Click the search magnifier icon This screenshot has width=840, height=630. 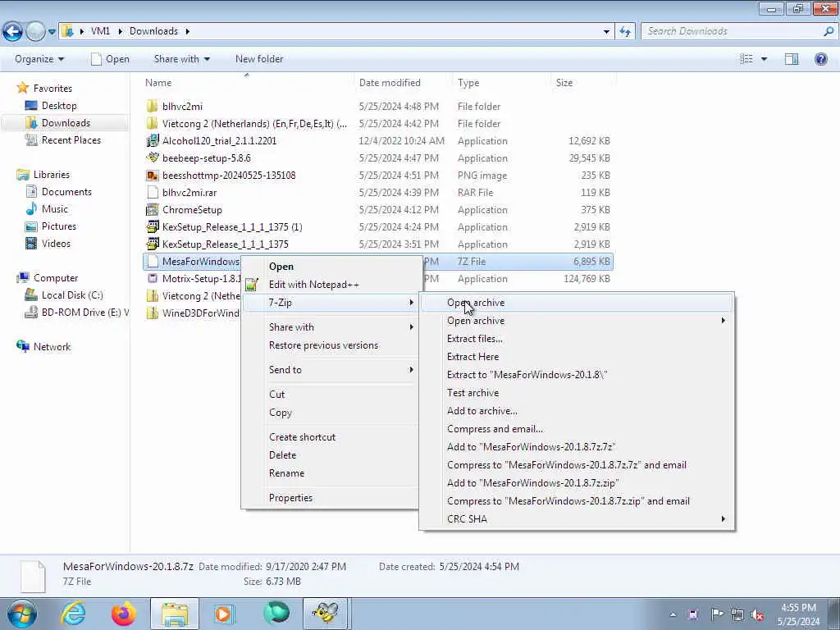(829, 31)
